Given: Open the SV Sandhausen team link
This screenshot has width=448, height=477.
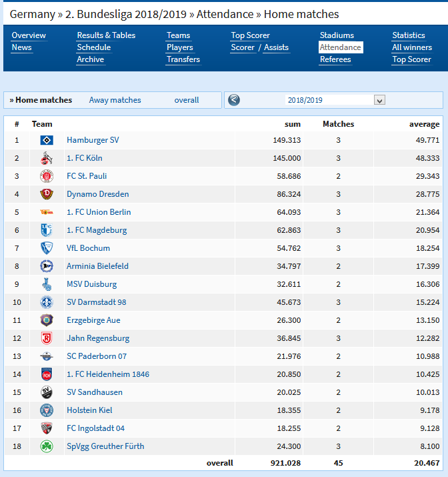Looking at the screenshot, I should coord(95,392).
